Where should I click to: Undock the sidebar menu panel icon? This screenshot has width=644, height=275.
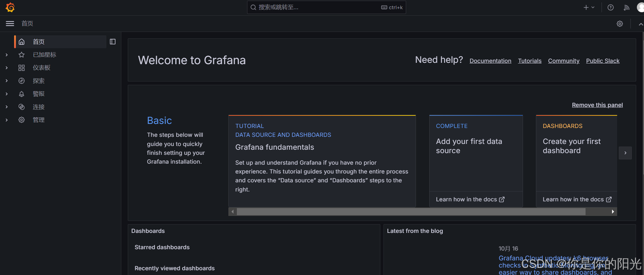click(113, 42)
